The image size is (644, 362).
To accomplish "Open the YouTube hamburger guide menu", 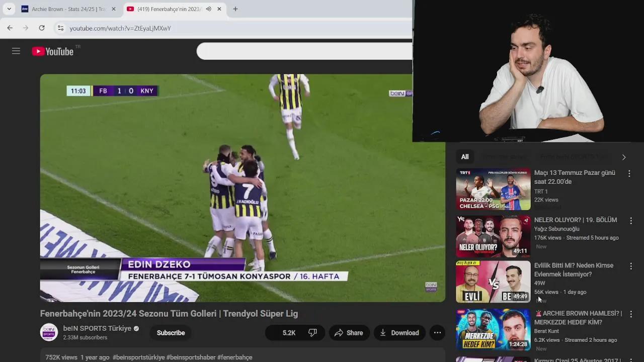I will click(16, 51).
